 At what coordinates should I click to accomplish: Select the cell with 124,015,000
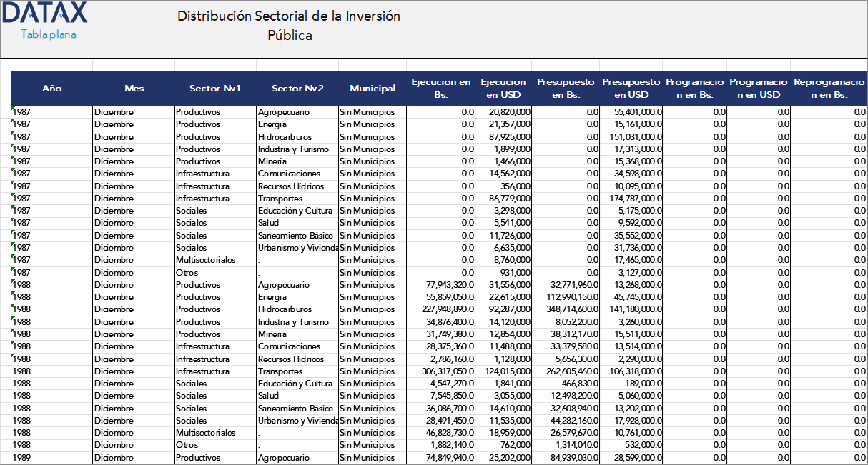coord(504,371)
